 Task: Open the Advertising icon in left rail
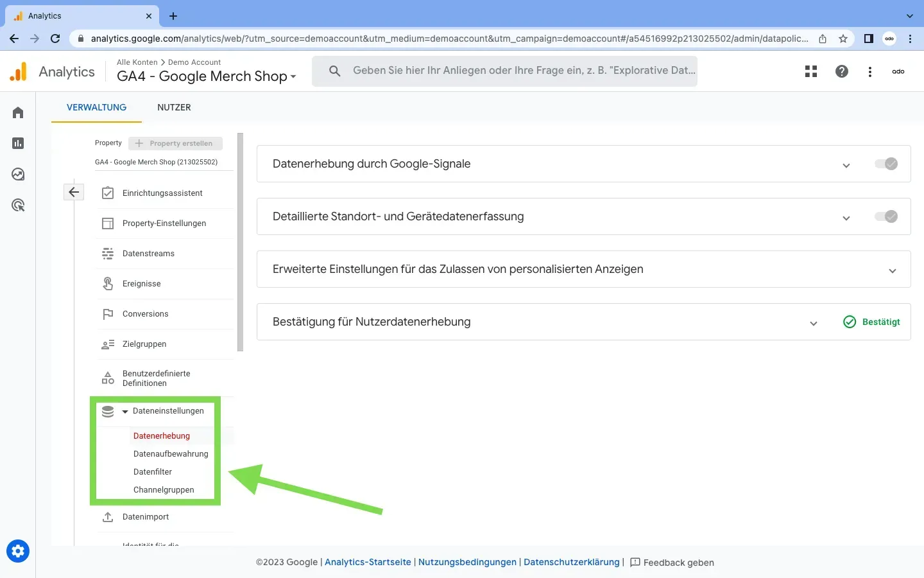click(x=18, y=205)
